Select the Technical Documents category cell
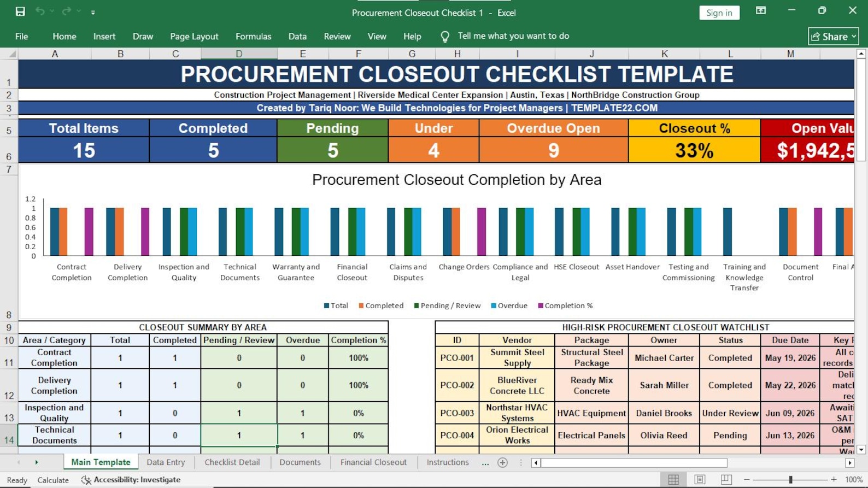The image size is (868, 488). 55,435
